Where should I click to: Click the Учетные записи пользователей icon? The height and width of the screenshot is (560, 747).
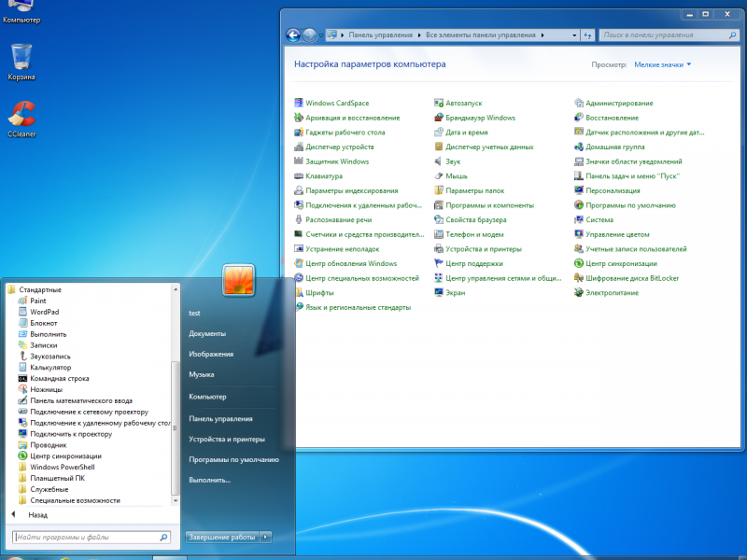579,248
